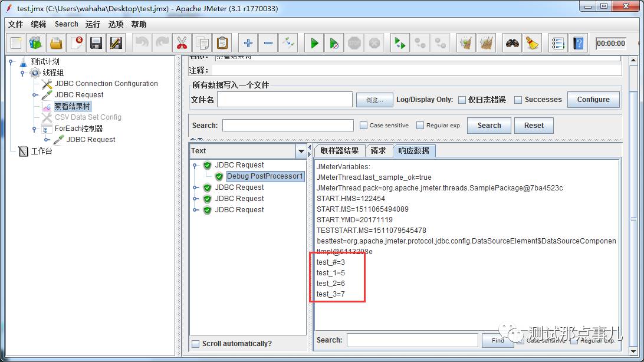Click the grayed Shutdown icon

coord(374,43)
